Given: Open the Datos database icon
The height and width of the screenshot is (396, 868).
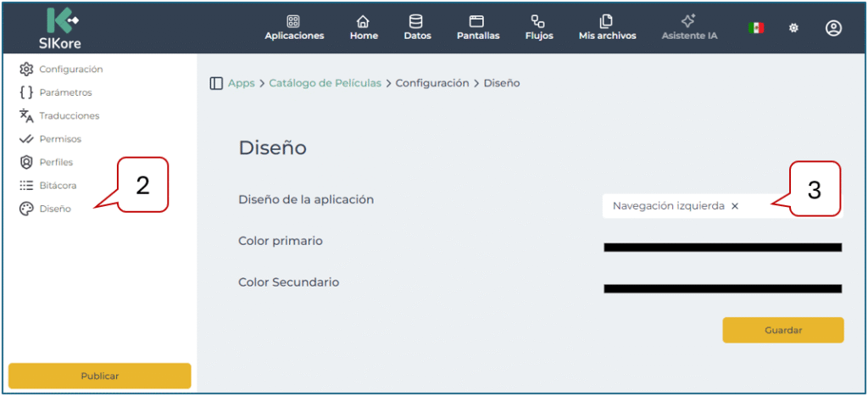Looking at the screenshot, I should (x=416, y=21).
